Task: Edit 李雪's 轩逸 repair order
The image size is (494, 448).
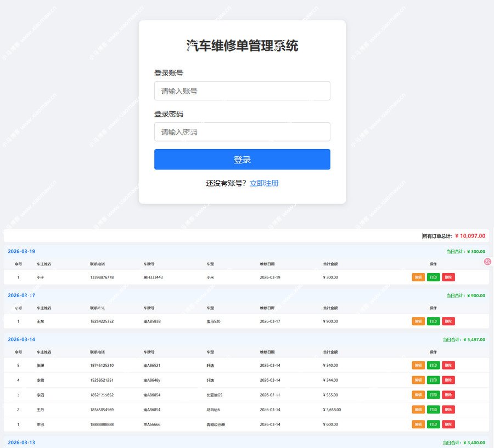Action: (x=418, y=380)
